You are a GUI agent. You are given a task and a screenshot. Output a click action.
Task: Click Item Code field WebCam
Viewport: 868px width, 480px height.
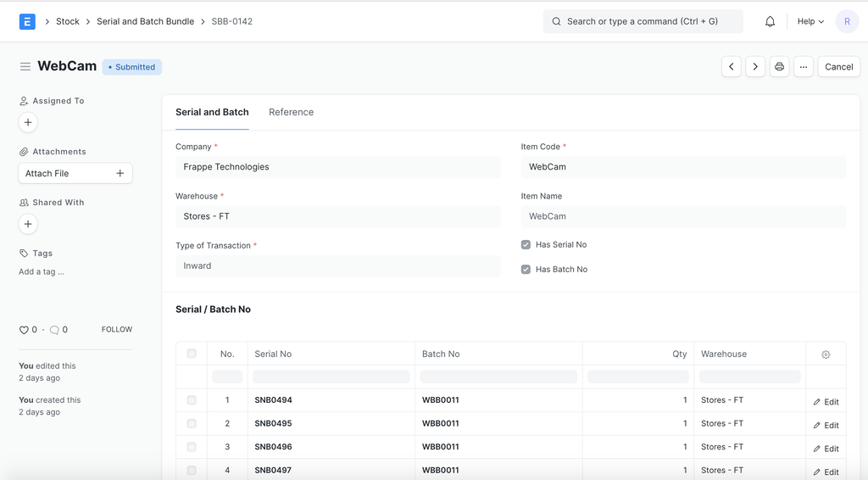pyautogui.click(x=684, y=167)
